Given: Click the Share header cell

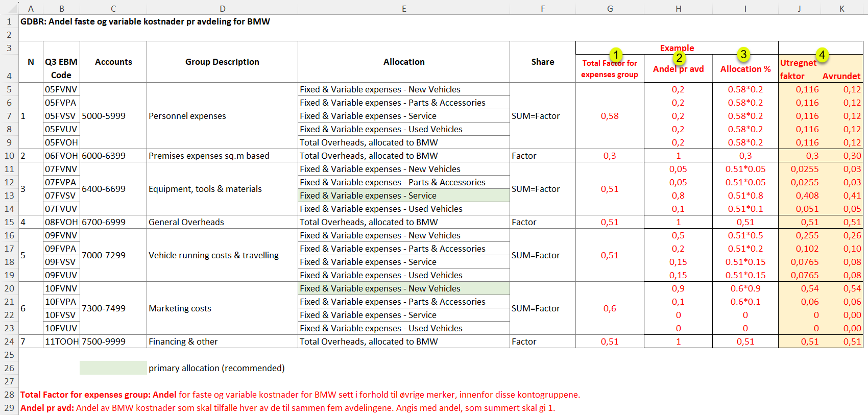Looking at the screenshot, I should tap(543, 62).
